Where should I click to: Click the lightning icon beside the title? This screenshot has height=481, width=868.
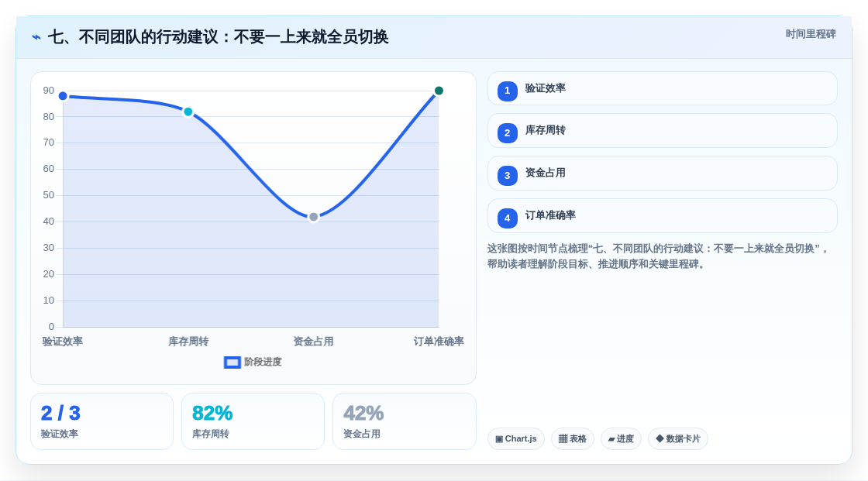[x=36, y=37]
